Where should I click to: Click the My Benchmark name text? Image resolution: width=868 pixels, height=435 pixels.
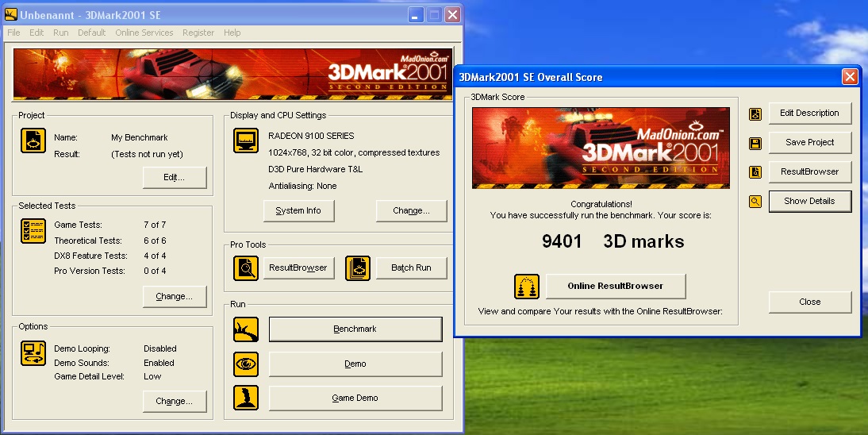140,137
